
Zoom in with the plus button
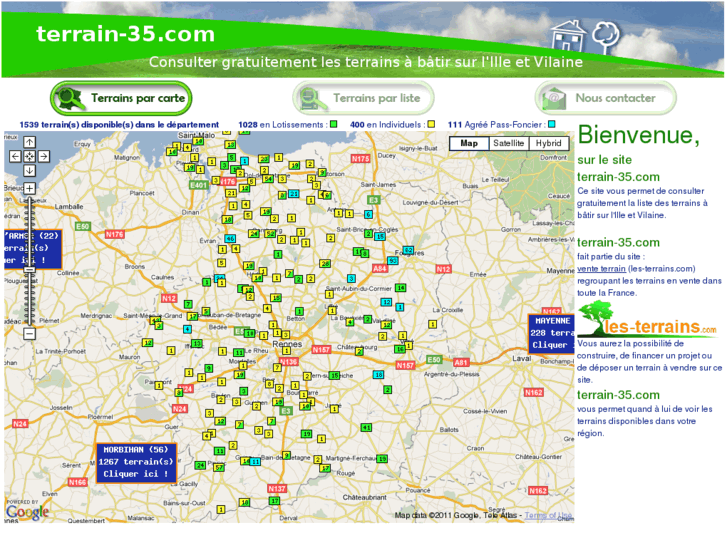click(29, 188)
